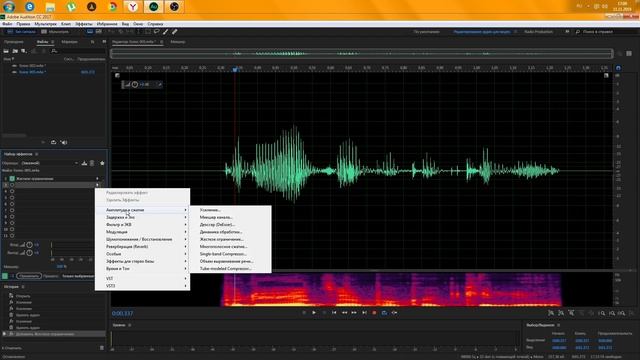The width and height of the screenshot is (640, 360).
Task: Toggle power on the highlighted empty effect slot
Action: [x=12, y=185]
